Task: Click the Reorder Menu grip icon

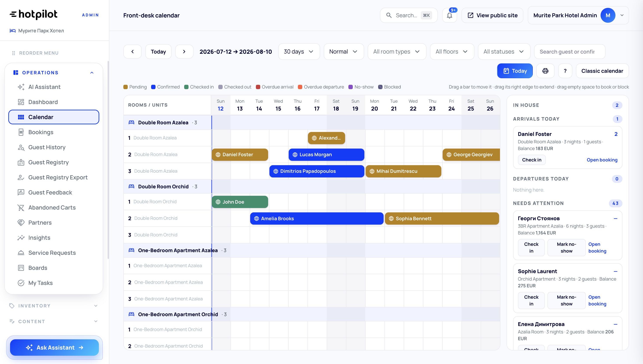Action: tap(14, 53)
